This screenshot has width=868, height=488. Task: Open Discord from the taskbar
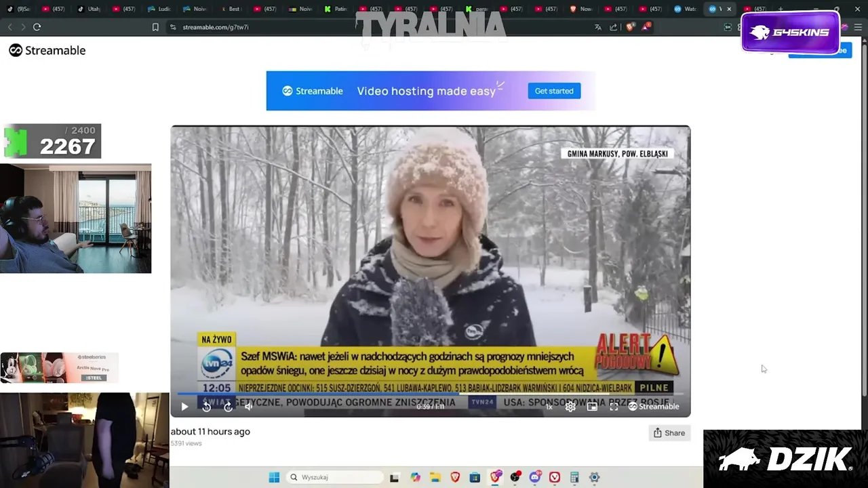(x=535, y=477)
